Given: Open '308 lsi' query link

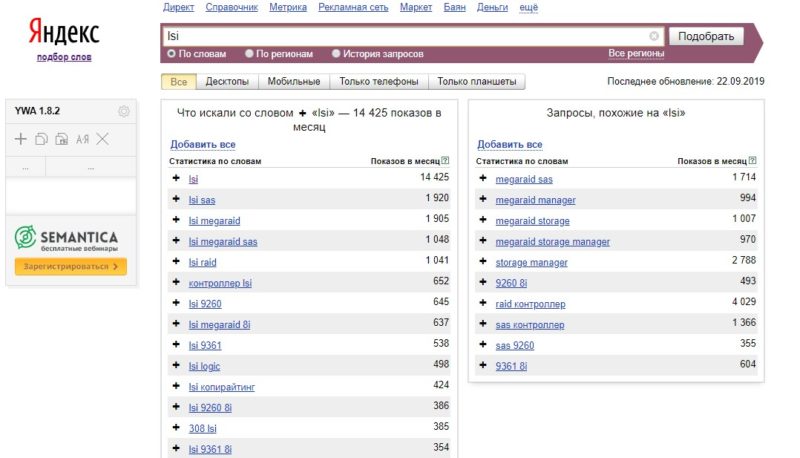Looking at the screenshot, I should 203,428.
